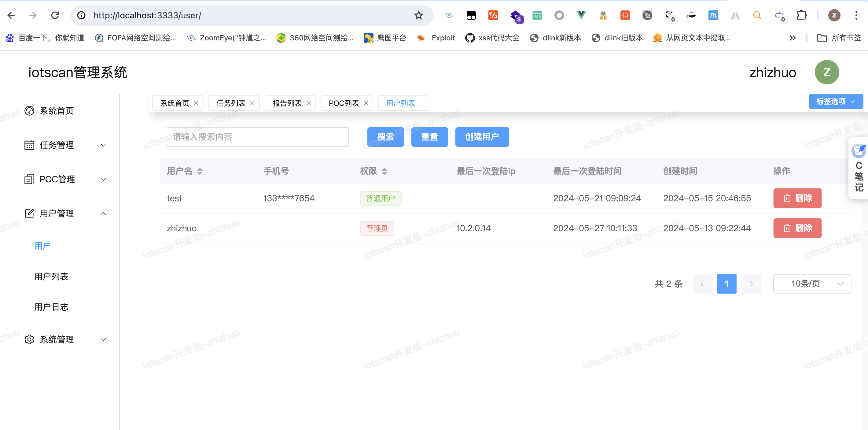Screen dimensions: 868x430
Task: Click the 创建用户 button
Action: (482, 137)
